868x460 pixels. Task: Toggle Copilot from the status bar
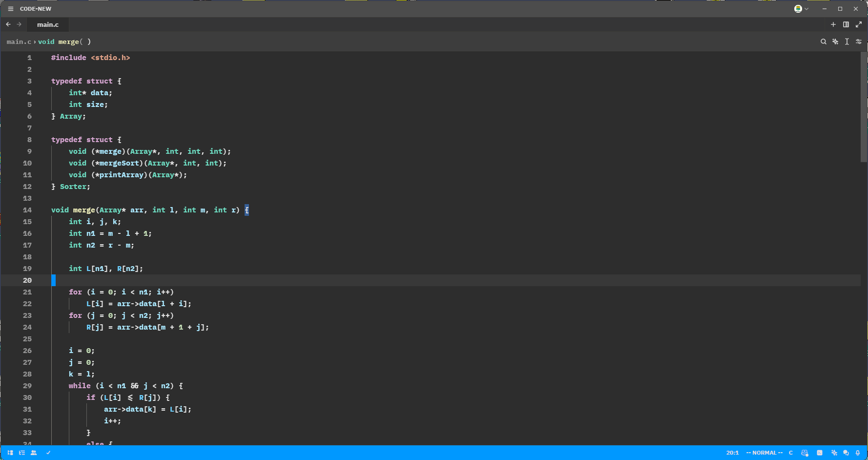pyautogui.click(x=805, y=453)
